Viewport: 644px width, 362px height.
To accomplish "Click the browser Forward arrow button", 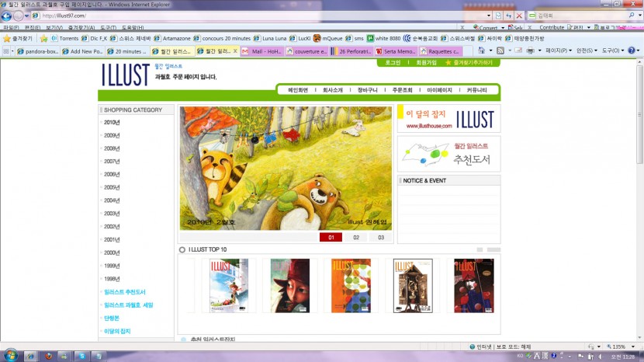I will pos(18,16).
